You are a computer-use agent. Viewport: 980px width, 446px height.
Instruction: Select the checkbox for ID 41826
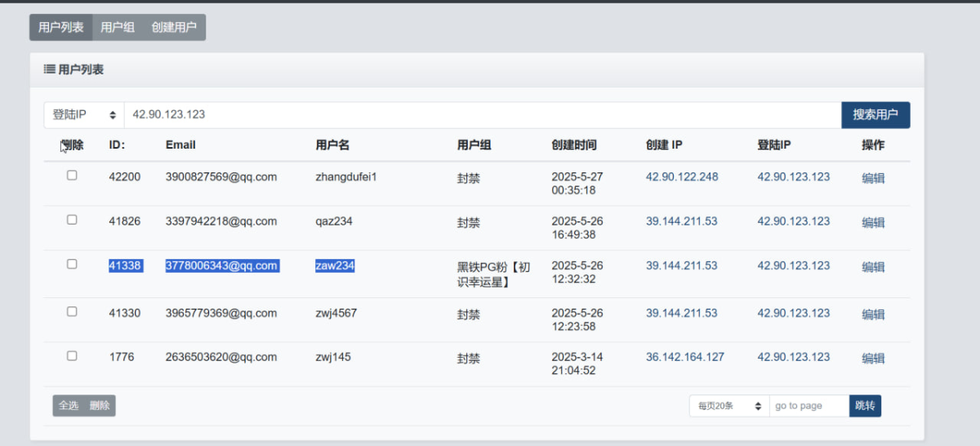[72, 220]
